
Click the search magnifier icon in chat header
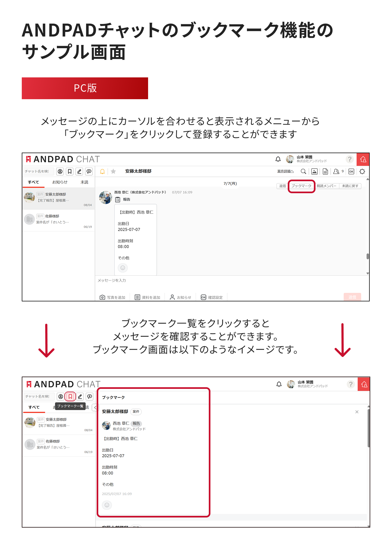303,171
